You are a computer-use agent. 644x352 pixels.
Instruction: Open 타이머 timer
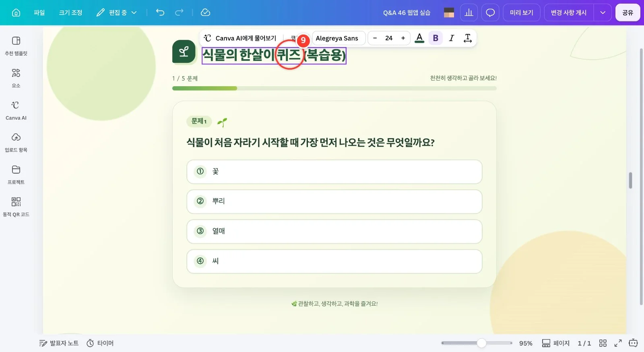click(100, 343)
